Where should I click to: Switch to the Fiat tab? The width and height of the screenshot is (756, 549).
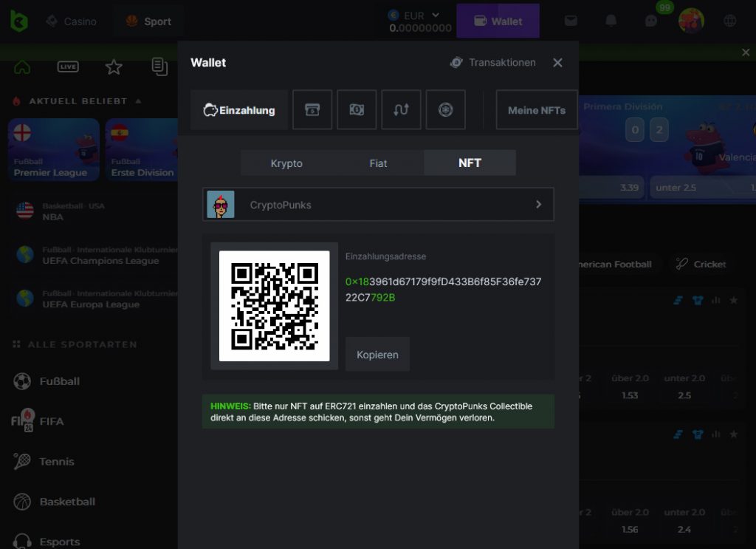(378, 163)
